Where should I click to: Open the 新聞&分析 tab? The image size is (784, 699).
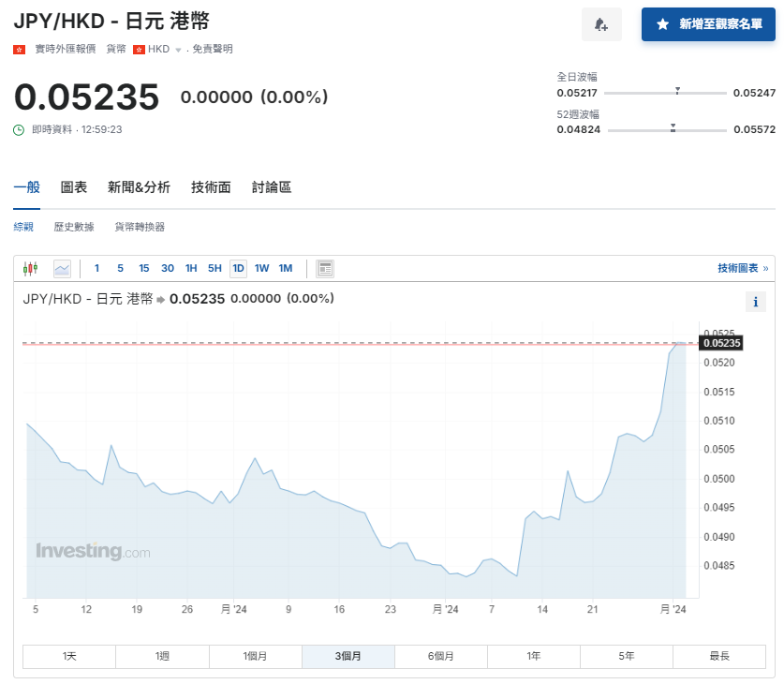coord(137,187)
